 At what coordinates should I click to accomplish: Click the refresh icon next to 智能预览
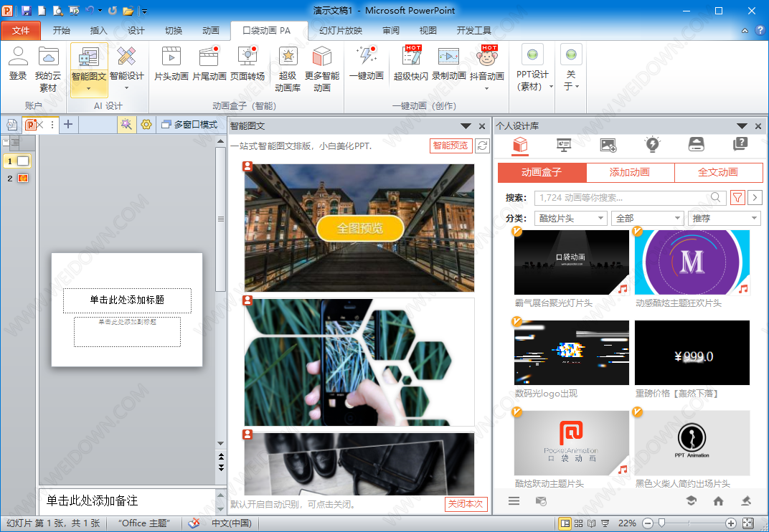483,146
